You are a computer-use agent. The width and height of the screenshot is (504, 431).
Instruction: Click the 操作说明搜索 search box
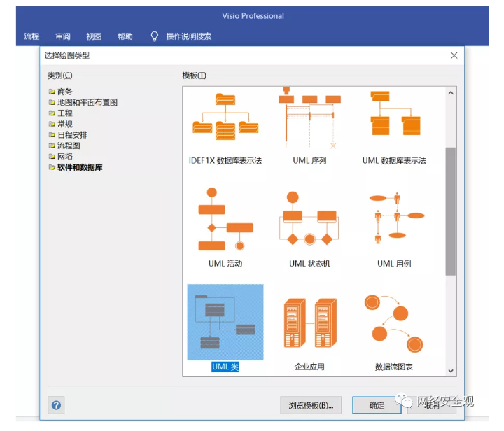tap(189, 36)
